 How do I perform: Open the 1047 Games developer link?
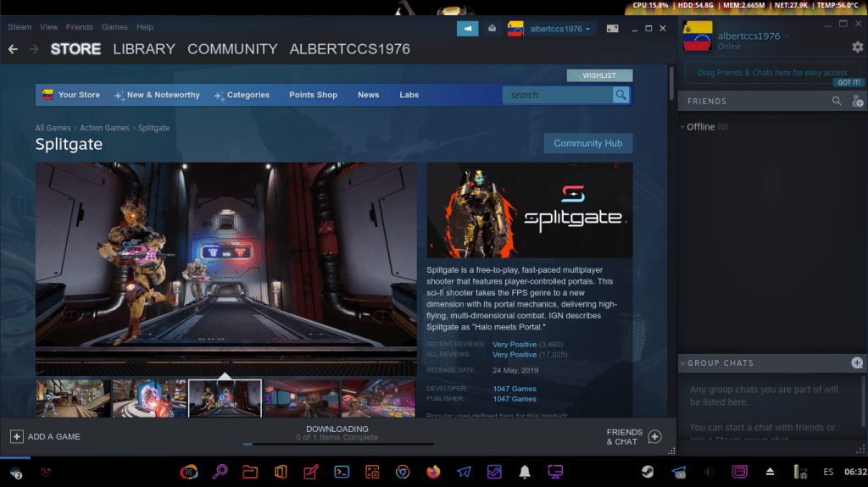click(515, 389)
